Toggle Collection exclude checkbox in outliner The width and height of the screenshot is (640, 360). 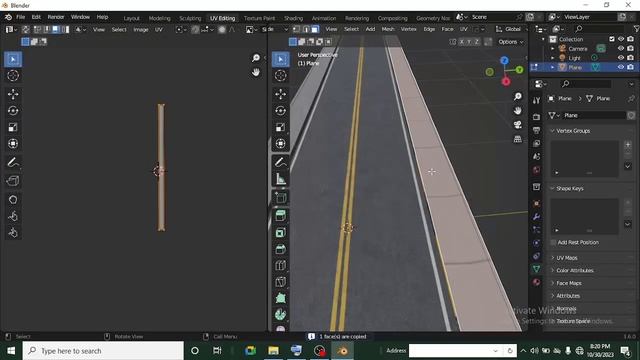click(611, 39)
